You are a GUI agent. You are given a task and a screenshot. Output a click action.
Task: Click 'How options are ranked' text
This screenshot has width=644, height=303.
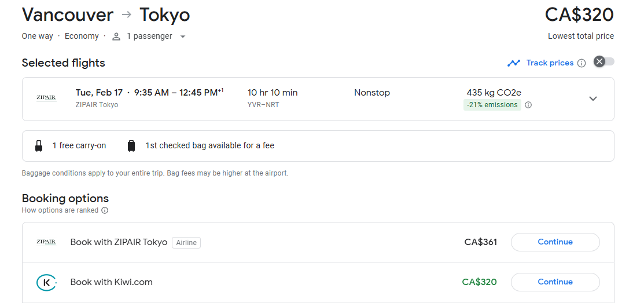pos(60,210)
